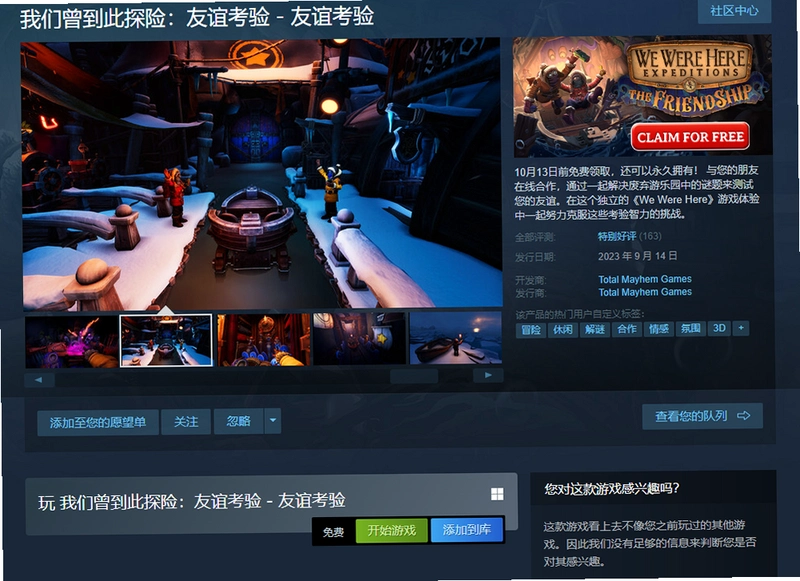Click the plus icon to add tags

pos(741,328)
